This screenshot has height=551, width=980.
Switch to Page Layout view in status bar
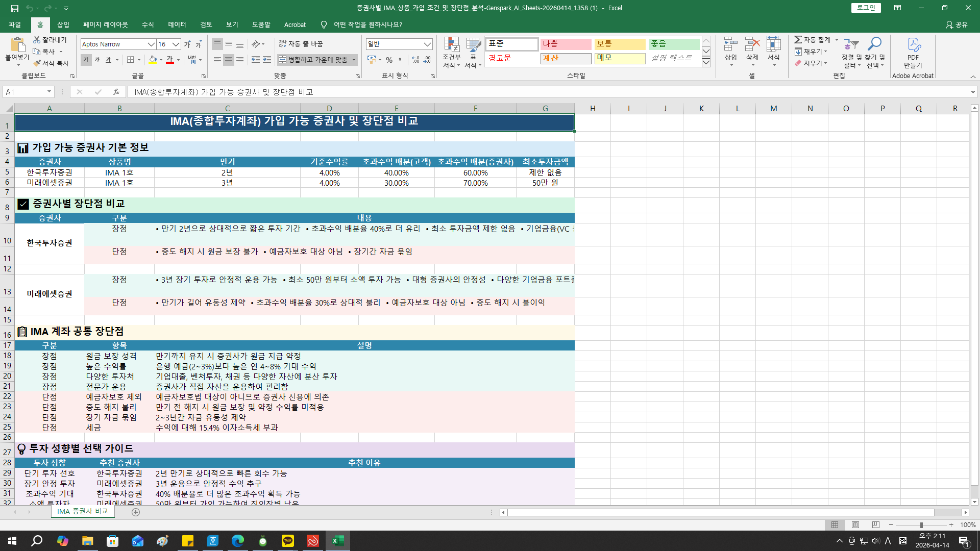855,525
